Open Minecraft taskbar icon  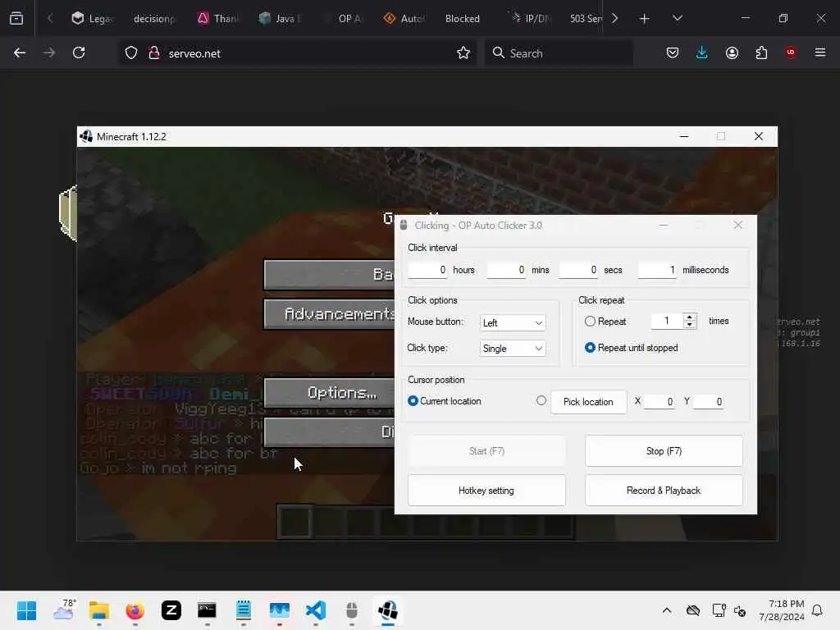(x=388, y=610)
